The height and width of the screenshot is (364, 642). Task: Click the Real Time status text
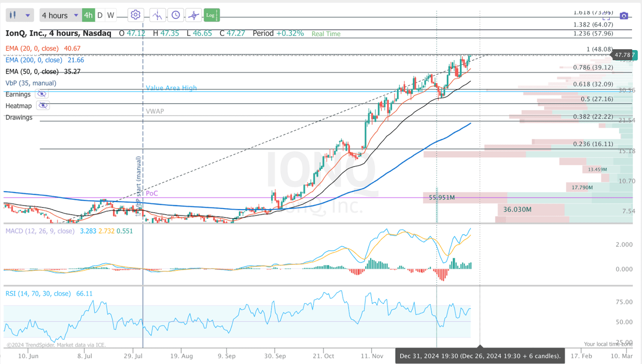[326, 34]
